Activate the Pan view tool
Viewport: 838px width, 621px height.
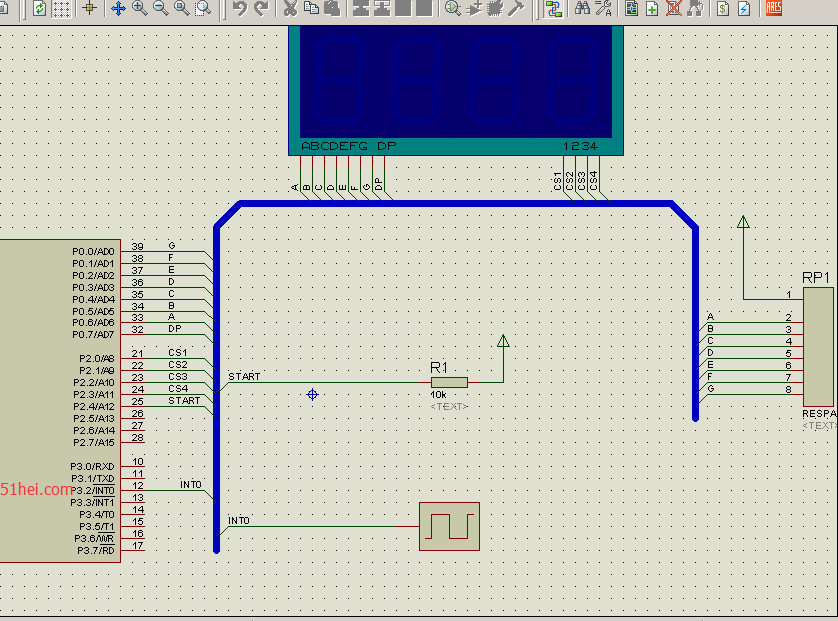pos(118,9)
